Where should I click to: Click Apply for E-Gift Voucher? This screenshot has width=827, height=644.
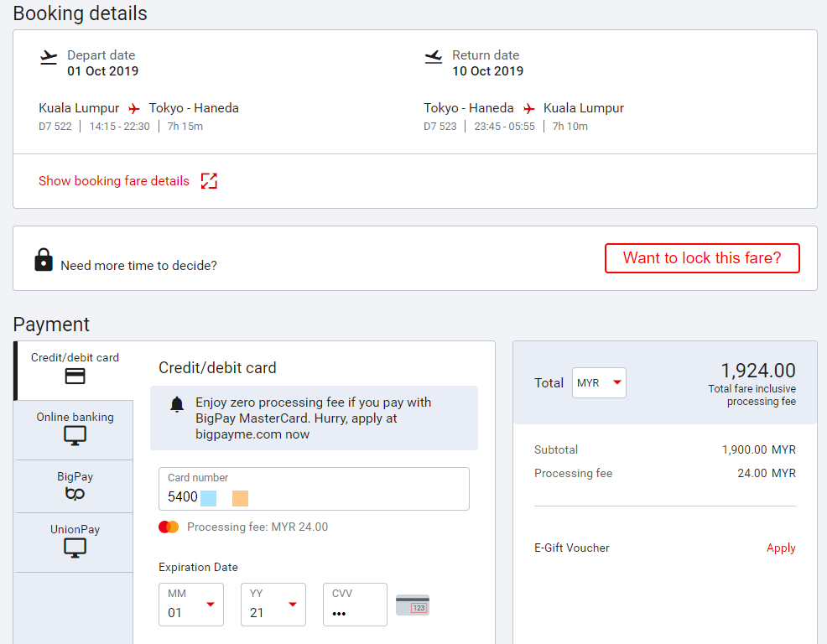780,548
